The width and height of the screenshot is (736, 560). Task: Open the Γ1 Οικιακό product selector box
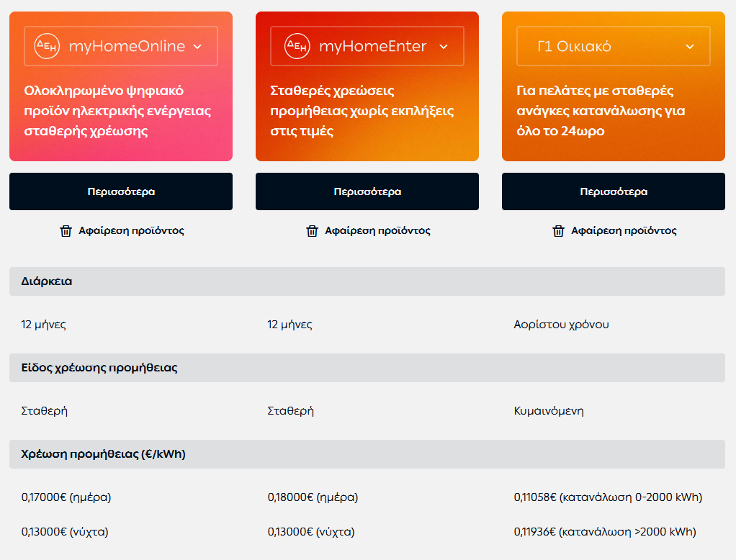pos(614,46)
